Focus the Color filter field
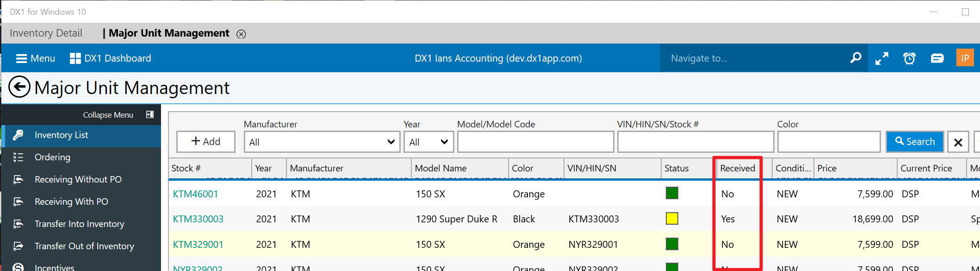Screen dimensions: 980x271 point(829,142)
